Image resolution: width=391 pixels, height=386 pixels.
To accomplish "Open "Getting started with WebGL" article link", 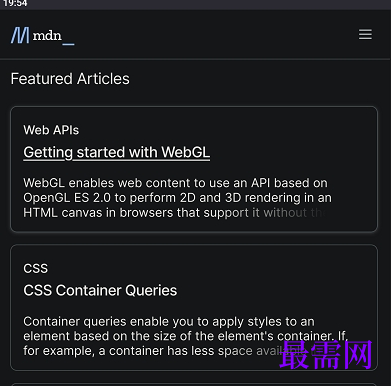I will point(117,152).
